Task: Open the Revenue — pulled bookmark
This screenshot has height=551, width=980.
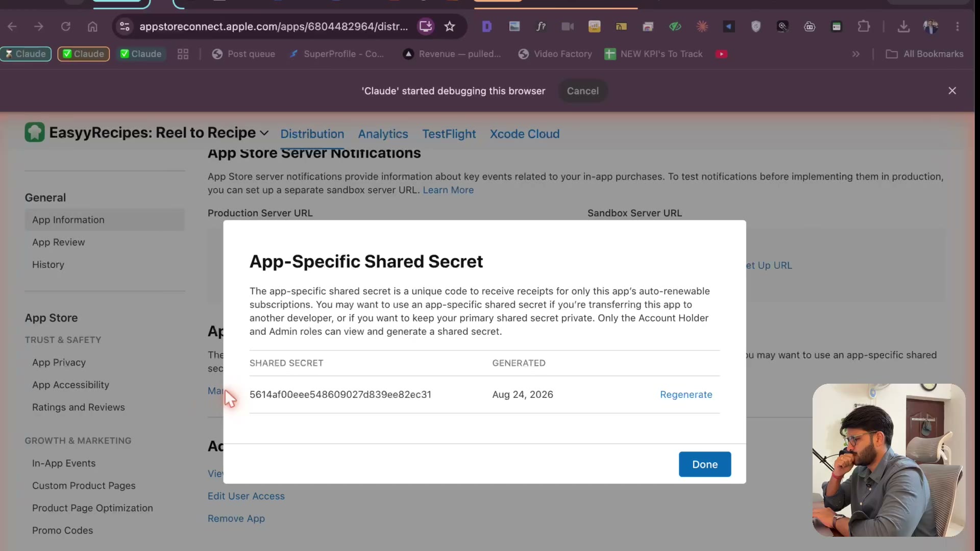Action: click(x=452, y=54)
